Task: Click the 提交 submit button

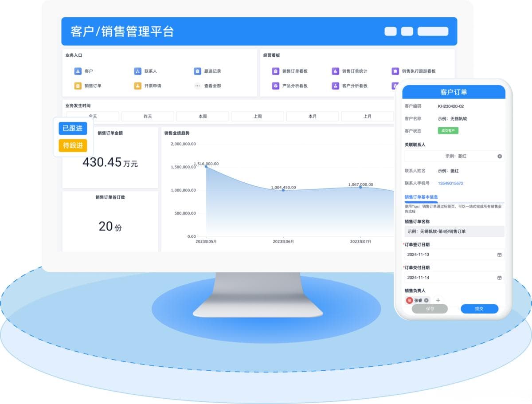Action: pyautogui.click(x=479, y=309)
